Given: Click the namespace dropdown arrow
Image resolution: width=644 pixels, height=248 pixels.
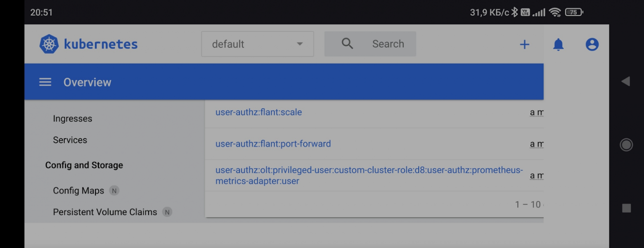Looking at the screenshot, I should point(300,44).
